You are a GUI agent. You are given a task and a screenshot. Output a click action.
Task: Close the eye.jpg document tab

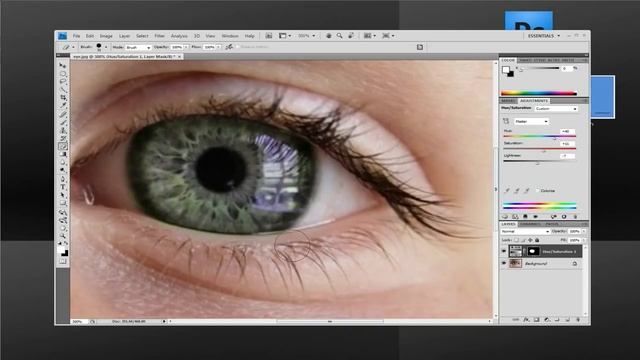coord(180,56)
